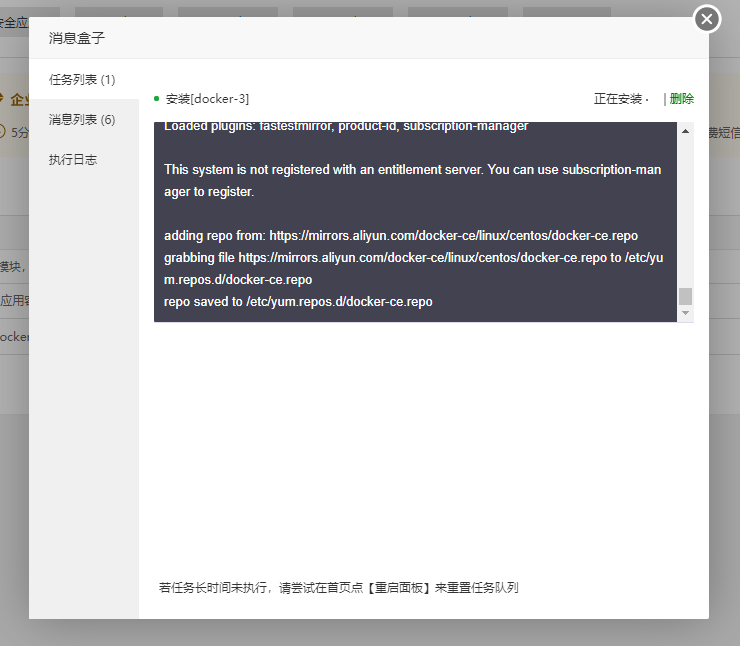Open the 任务列表 (1) tab

(84, 79)
